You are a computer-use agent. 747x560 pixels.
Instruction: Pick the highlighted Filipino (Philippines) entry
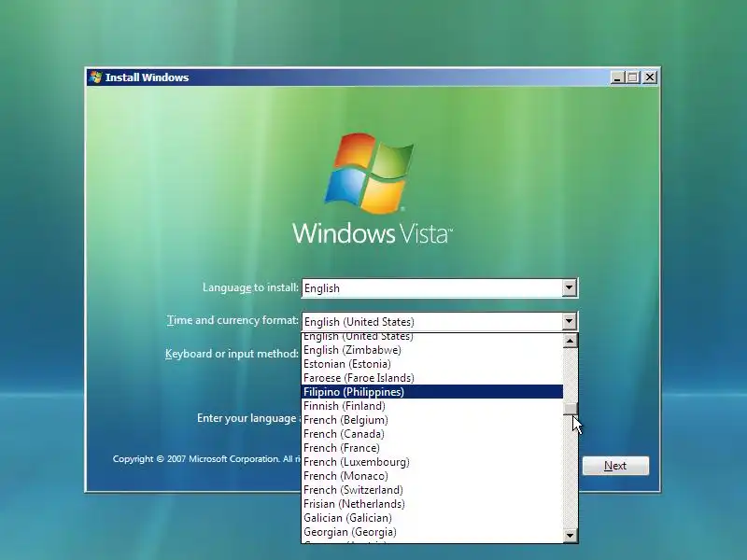click(432, 392)
